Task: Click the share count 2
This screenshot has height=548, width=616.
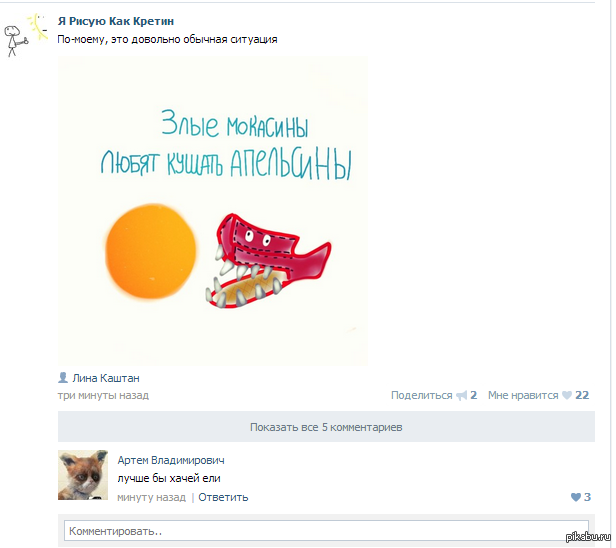Action: click(x=473, y=395)
